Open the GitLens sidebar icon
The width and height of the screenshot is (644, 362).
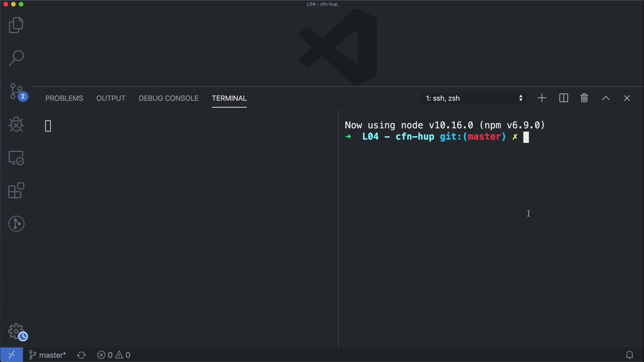pyautogui.click(x=16, y=224)
